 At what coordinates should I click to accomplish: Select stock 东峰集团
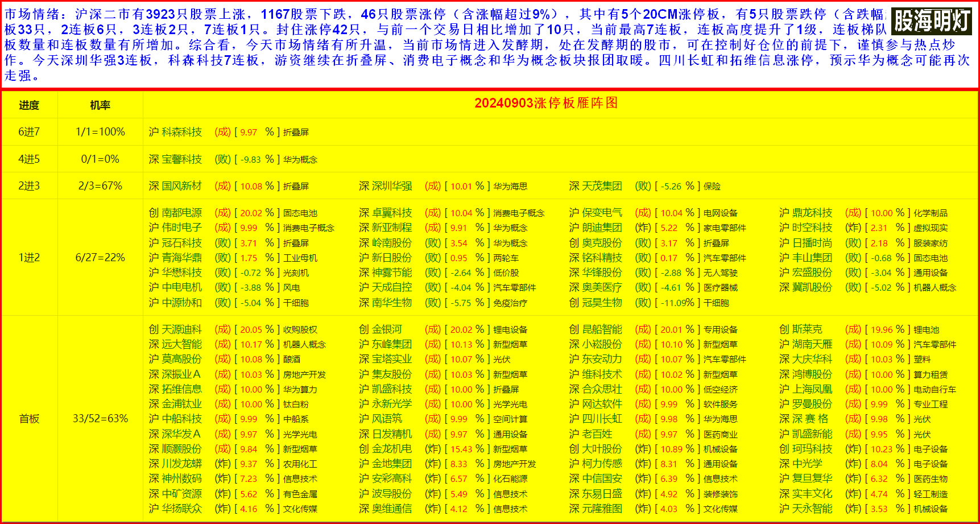pos(392,344)
